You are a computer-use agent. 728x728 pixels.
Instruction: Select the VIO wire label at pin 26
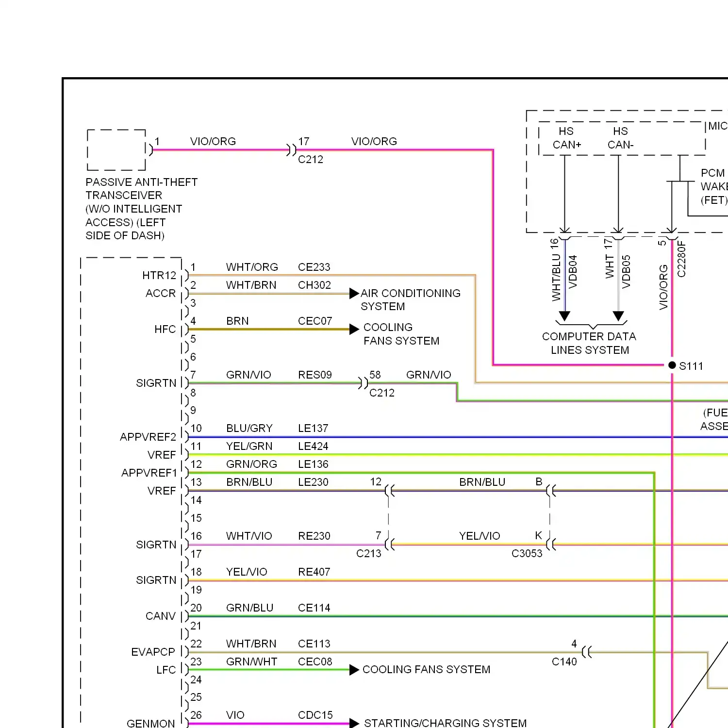pyautogui.click(x=235, y=715)
